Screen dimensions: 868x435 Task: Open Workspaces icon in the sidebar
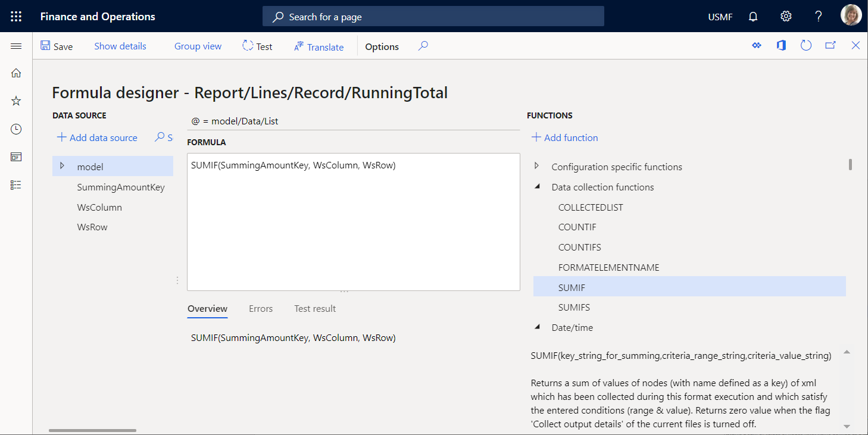[x=16, y=157]
